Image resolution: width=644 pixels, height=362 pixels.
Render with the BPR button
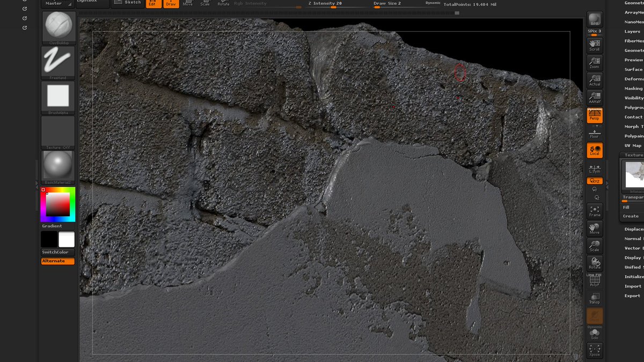[x=595, y=19]
